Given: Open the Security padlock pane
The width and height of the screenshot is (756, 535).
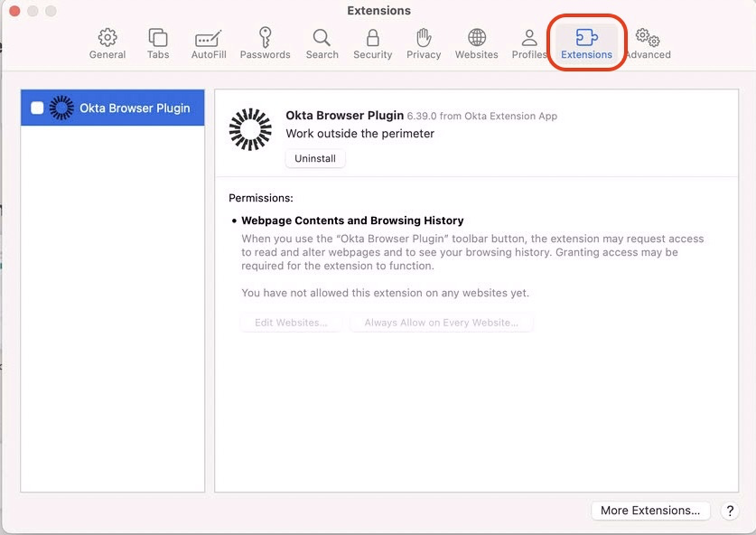Looking at the screenshot, I should (x=373, y=43).
